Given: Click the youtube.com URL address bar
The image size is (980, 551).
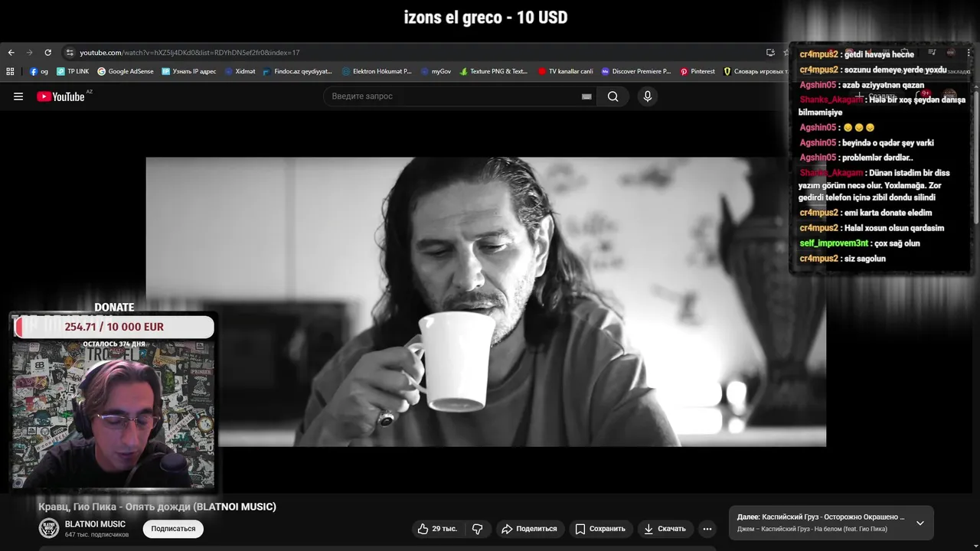Looking at the screenshot, I should 190,53.
